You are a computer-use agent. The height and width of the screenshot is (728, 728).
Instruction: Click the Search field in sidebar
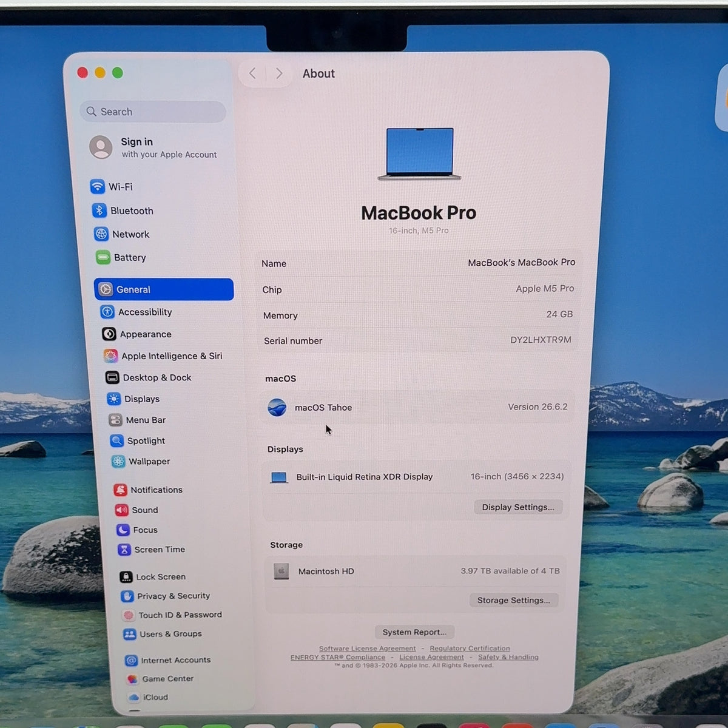click(x=153, y=112)
